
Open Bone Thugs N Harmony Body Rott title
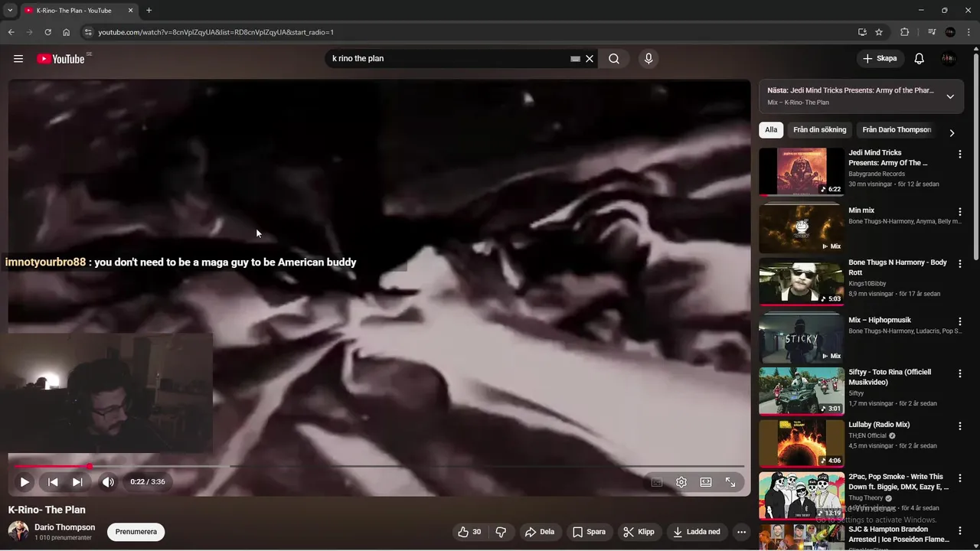click(897, 267)
